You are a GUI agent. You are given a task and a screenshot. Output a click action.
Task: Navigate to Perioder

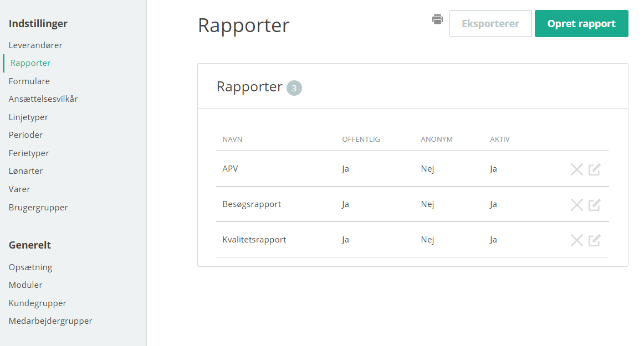(25, 135)
